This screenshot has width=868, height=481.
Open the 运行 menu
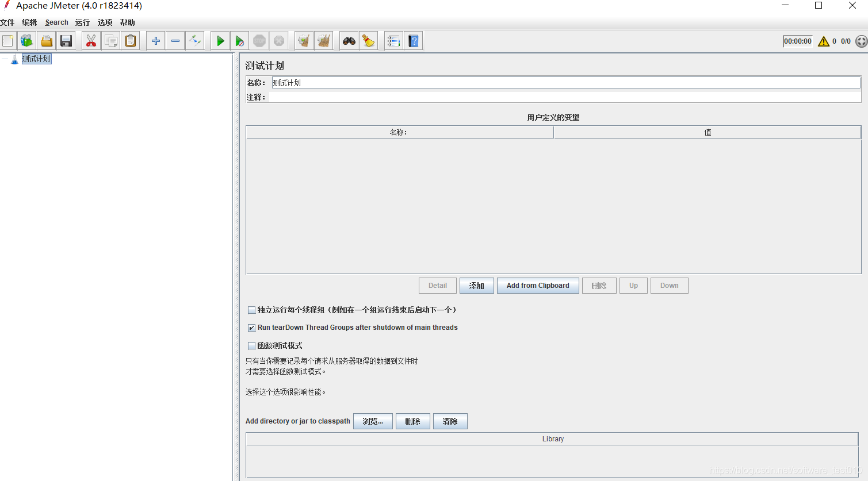82,22
